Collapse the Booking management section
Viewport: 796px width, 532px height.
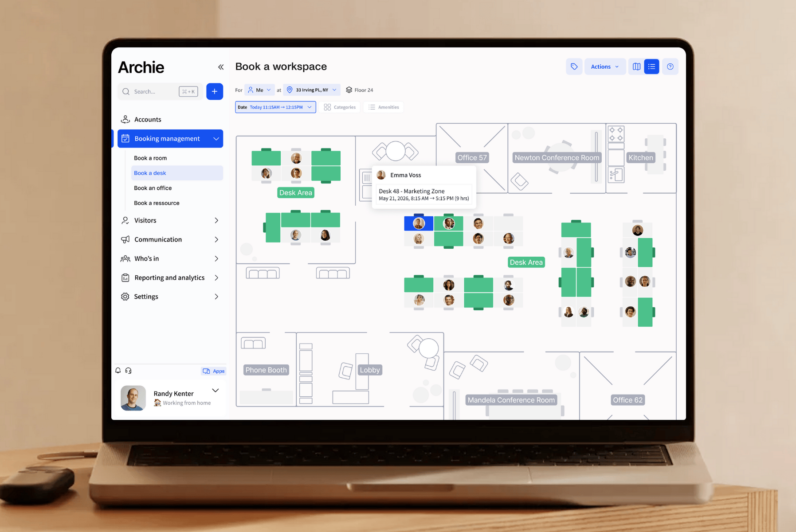point(216,138)
